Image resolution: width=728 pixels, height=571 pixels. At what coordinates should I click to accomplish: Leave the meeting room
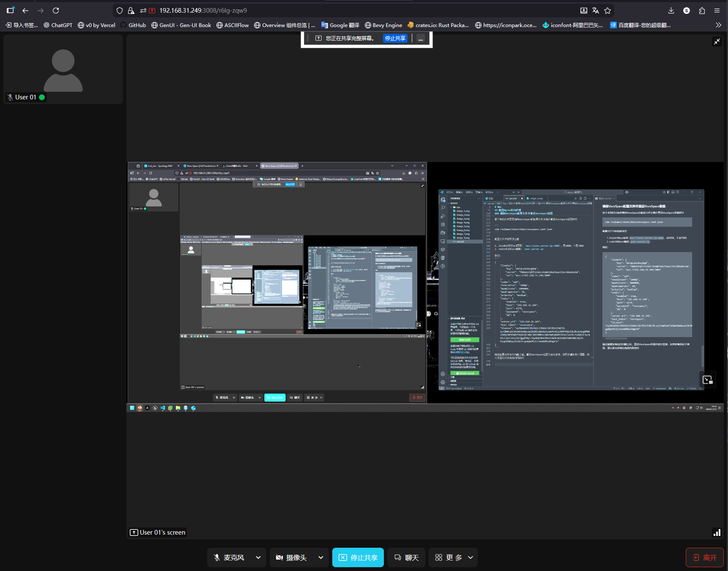pos(704,557)
